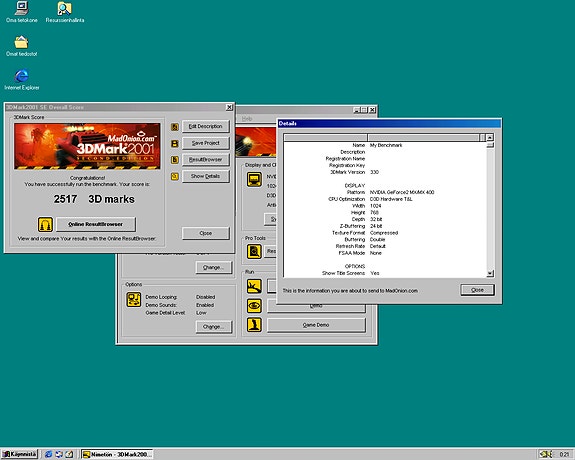Image resolution: width=575 pixels, height=460 pixels.
Task: Click the Save Project button
Action: [x=206, y=143]
